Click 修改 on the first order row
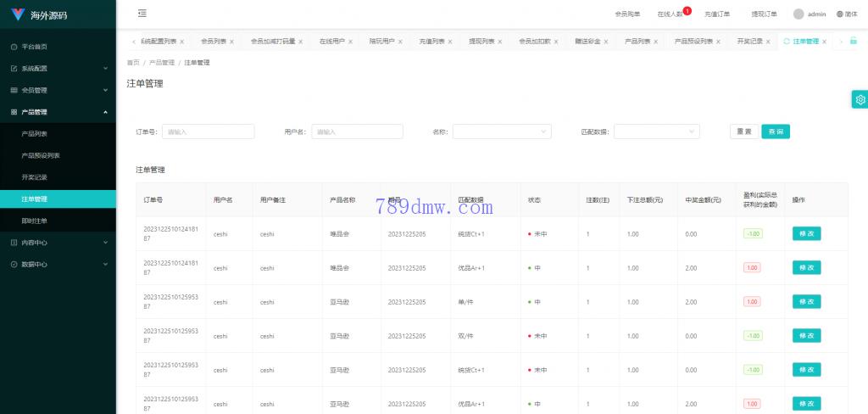This screenshot has width=868, height=414. [x=806, y=234]
